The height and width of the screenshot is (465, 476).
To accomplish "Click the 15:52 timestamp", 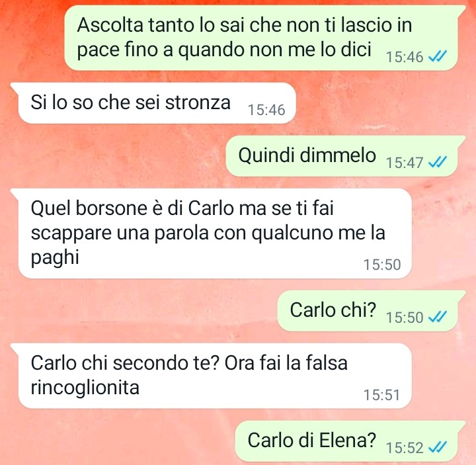I will [405, 448].
